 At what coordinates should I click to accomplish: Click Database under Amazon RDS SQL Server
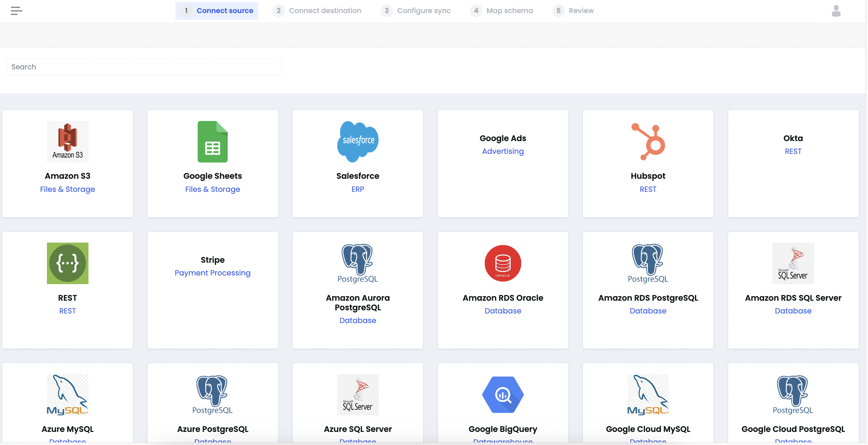tap(793, 311)
